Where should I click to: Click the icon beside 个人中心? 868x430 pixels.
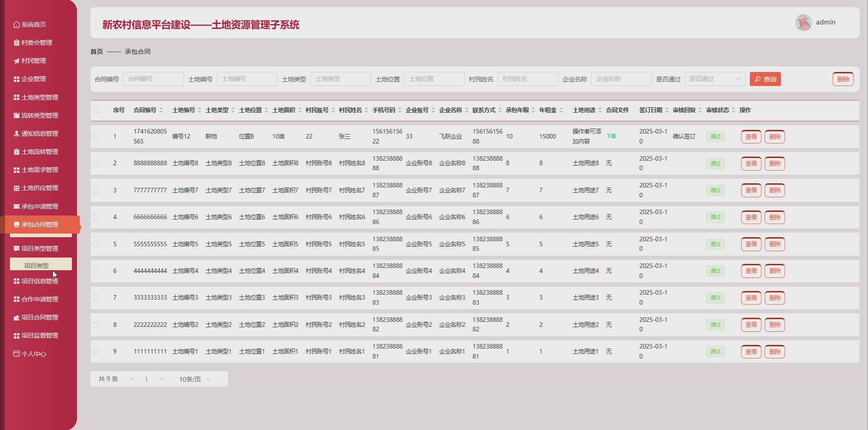(x=17, y=354)
